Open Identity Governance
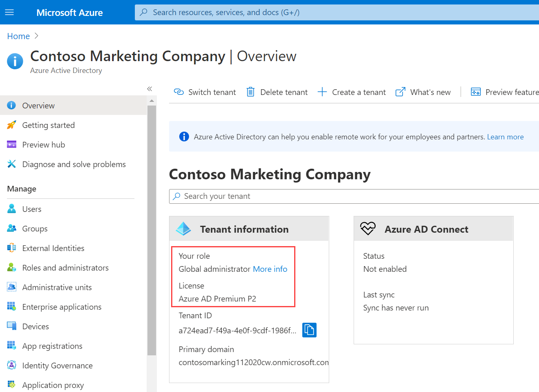539x392 pixels. (73, 366)
